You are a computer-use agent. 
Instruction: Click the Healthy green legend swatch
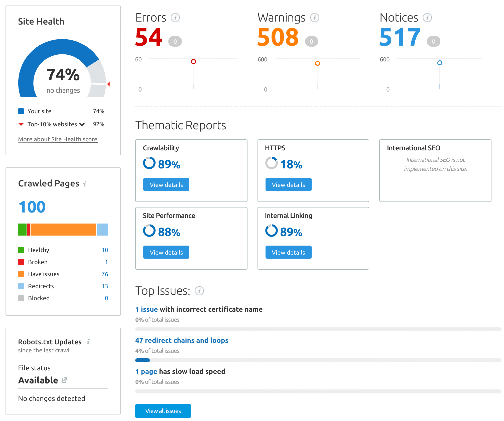coord(21,250)
